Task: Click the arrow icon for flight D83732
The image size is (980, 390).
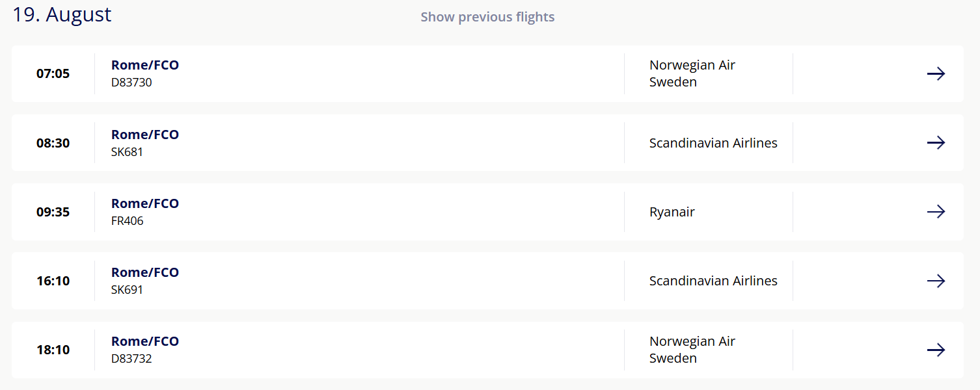Action: click(x=936, y=350)
